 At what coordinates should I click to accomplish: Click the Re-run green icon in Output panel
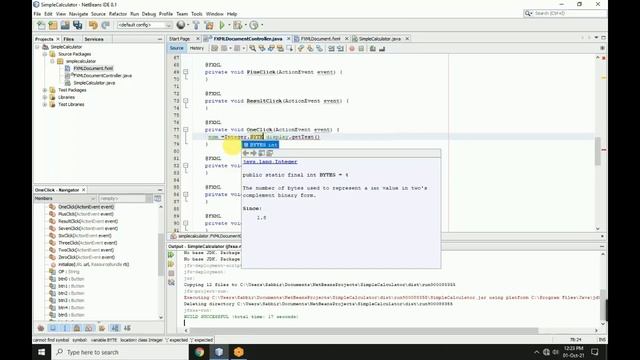(171, 255)
